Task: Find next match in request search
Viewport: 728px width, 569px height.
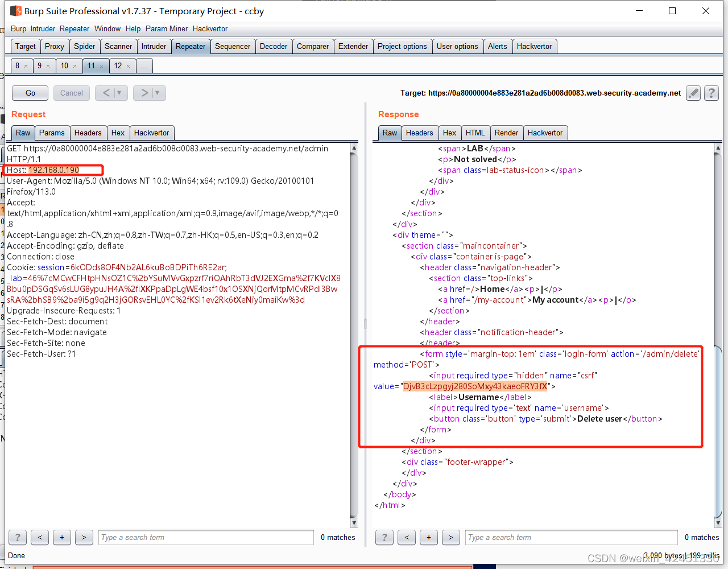Action: [x=84, y=537]
